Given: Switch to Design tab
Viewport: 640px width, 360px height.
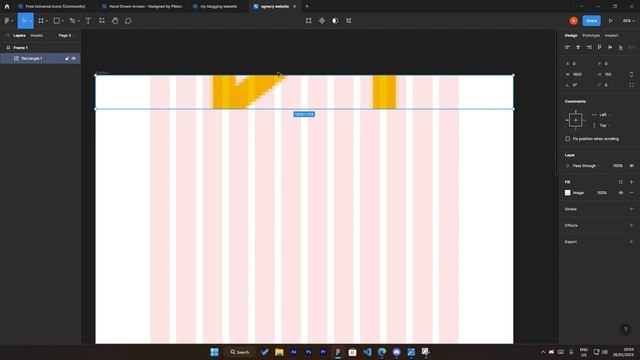Looking at the screenshot, I should (571, 36).
